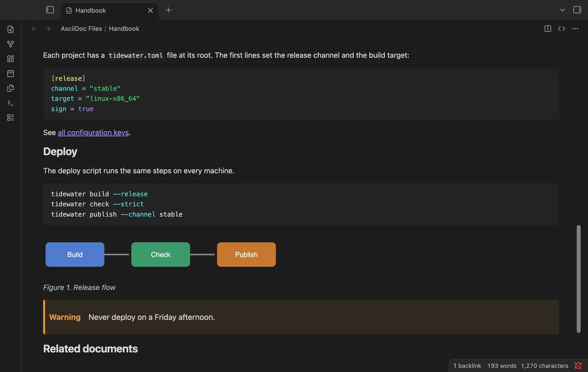Select the Handbook tab
Image resolution: width=588 pixels, height=372 pixels.
[x=110, y=10]
